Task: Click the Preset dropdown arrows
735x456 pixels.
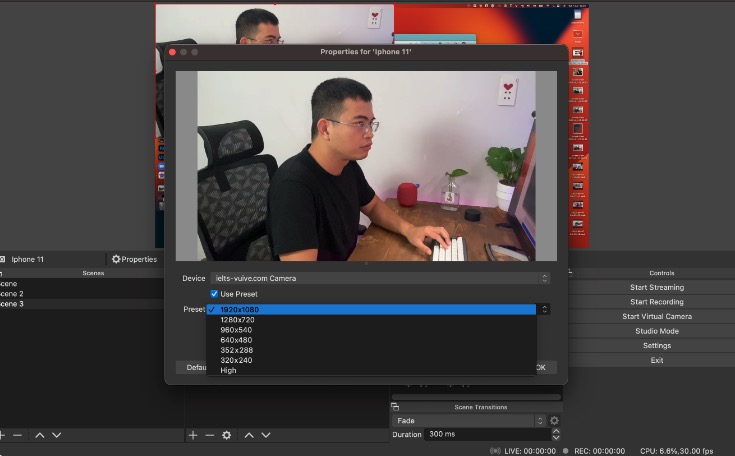Action: pos(544,309)
